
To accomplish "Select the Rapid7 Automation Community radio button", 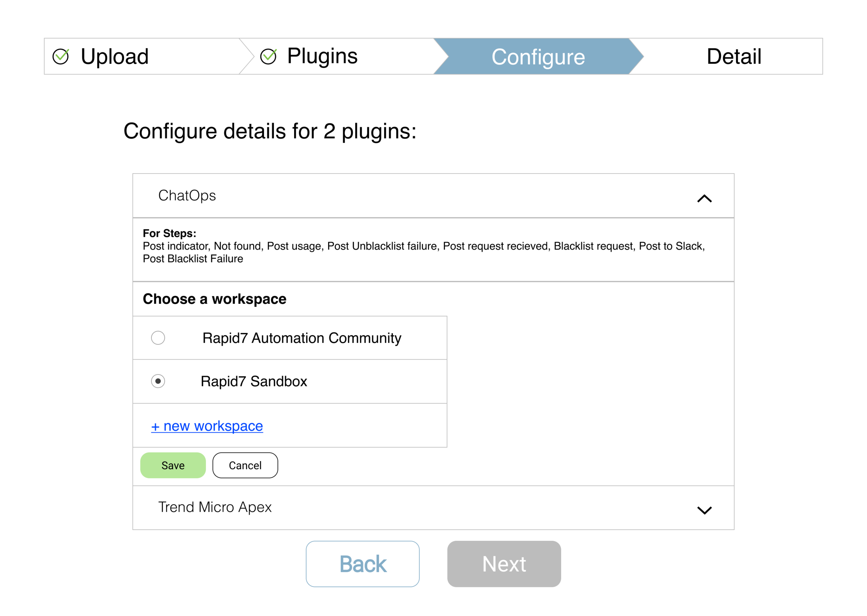I will pyautogui.click(x=158, y=337).
